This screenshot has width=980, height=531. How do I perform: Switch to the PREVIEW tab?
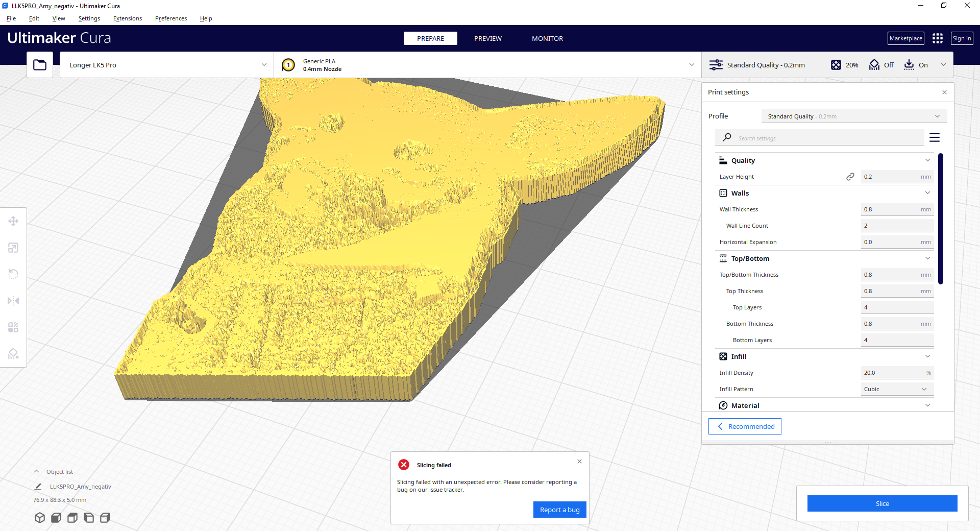click(487, 38)
